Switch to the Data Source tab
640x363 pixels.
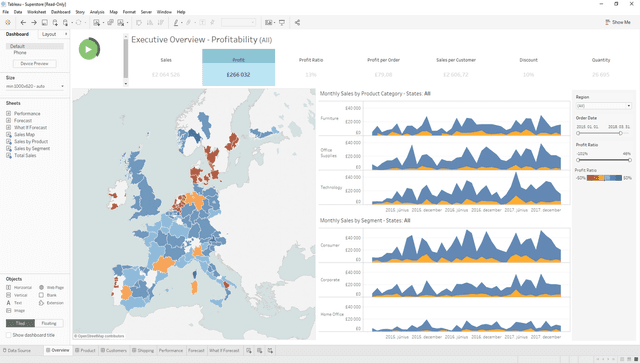(x=17, y=350)
